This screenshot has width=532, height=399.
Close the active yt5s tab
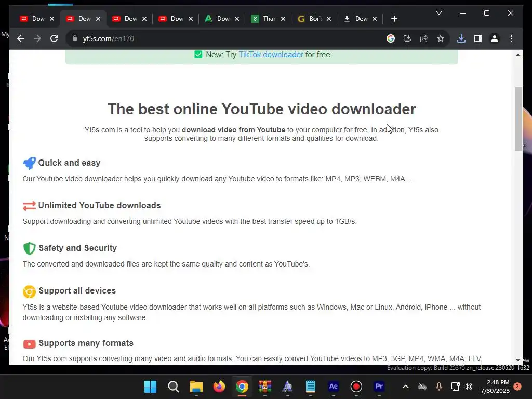point(98,19)
